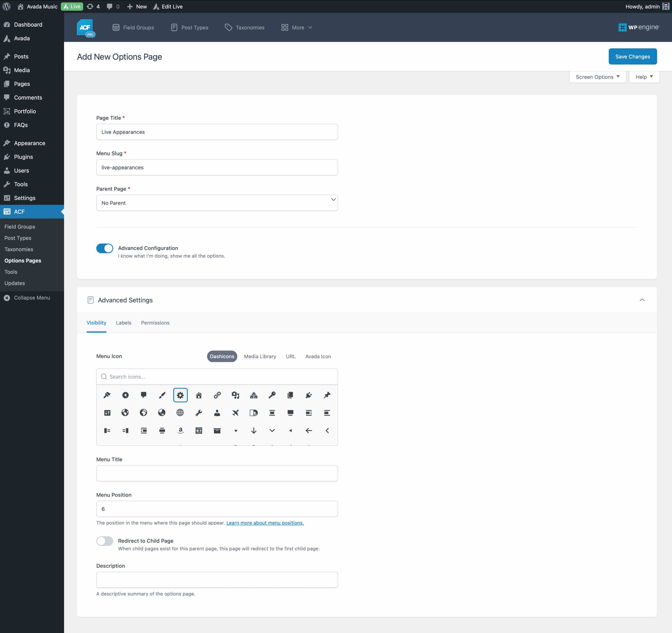Open the Learn more about menu positions link
The height and width of the screenshot is (633, 672).
[265, 522]
